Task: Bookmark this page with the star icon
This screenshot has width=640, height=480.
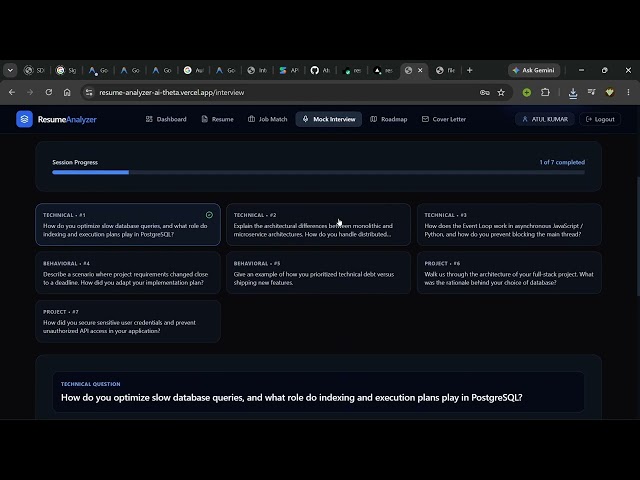Action: point(501,93)
